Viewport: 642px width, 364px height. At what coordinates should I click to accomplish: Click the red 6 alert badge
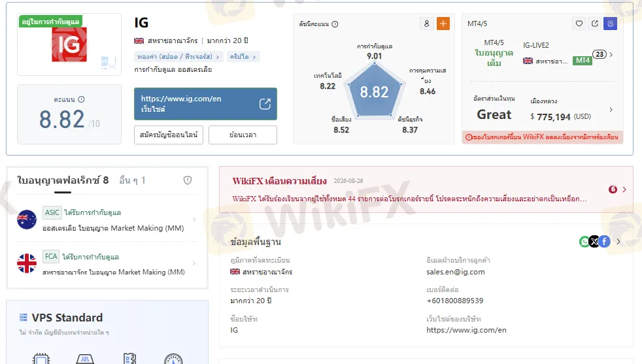[613, 189]
